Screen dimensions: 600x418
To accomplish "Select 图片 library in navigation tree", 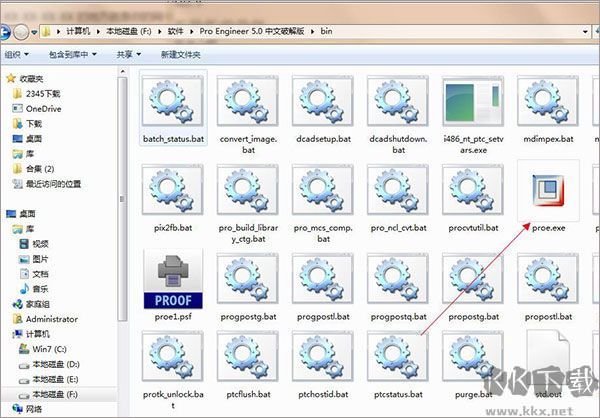I will click(34, 259).
